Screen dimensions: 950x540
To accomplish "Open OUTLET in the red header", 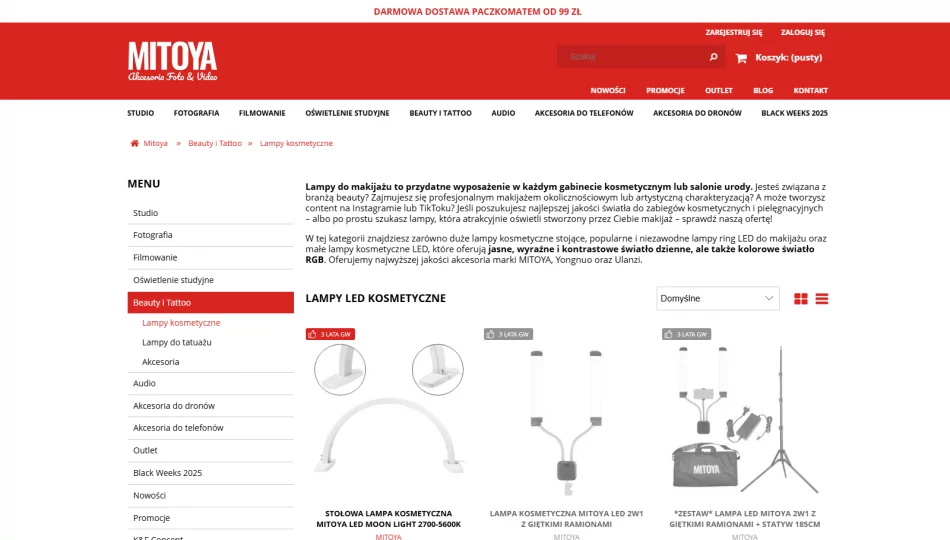I will click(719, 90).
